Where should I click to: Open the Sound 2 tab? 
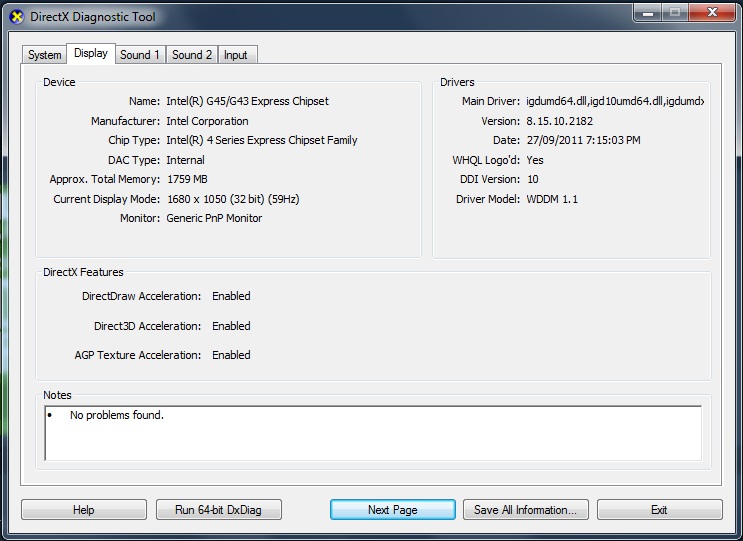pyautogui.click(x=192, y=55)
